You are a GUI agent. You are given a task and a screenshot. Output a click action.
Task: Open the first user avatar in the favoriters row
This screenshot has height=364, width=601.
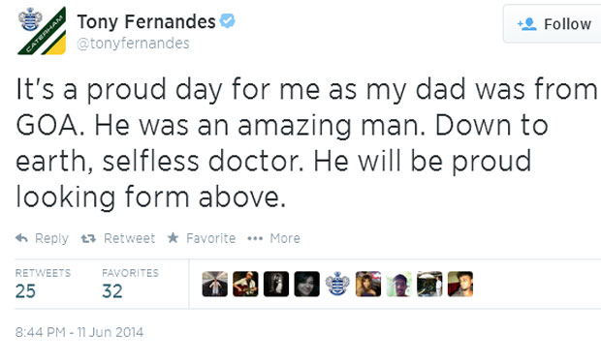(214, 284)
